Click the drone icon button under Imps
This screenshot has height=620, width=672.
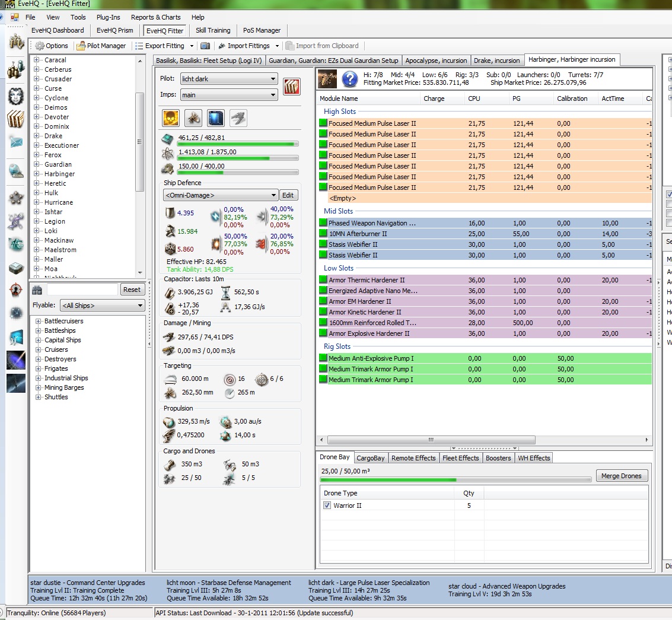click(x=193, y=118)
